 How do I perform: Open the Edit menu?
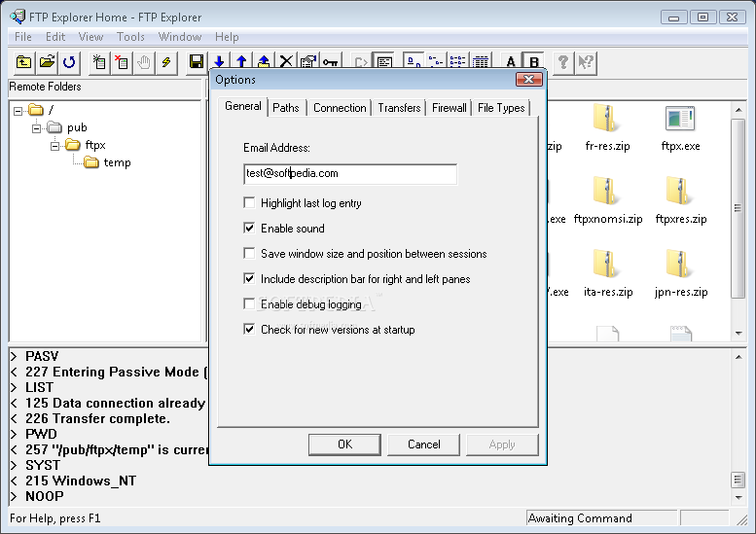54,37
